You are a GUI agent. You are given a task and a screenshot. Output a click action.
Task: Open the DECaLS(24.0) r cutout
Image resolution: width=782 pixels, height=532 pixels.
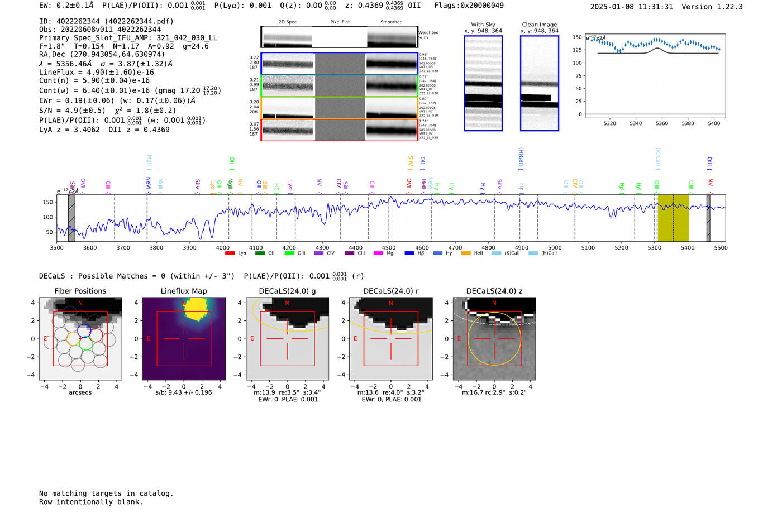coord(391,339)
